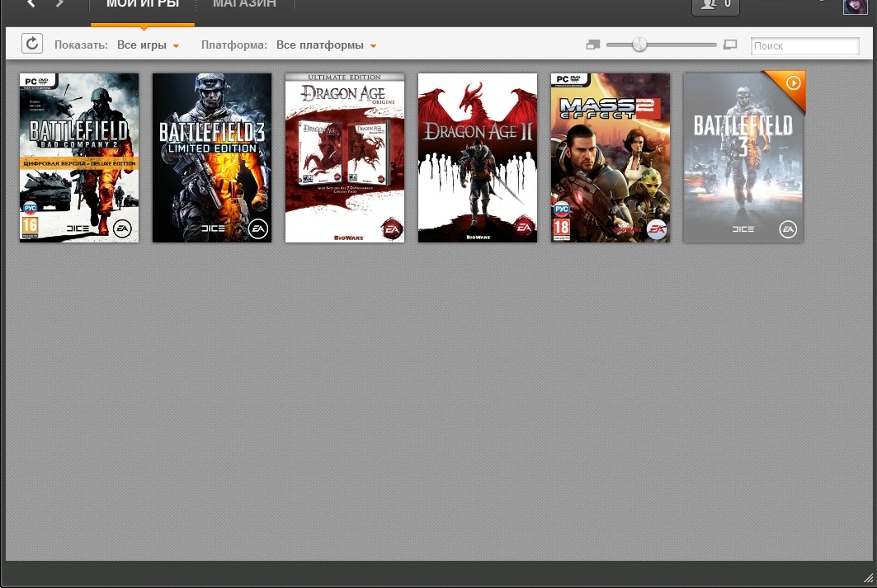The height and width of the screenshot is (588, 877).
Task: Select Dragon Age Origins Ultimate Edition cover
Action: [x=345, y=158]
